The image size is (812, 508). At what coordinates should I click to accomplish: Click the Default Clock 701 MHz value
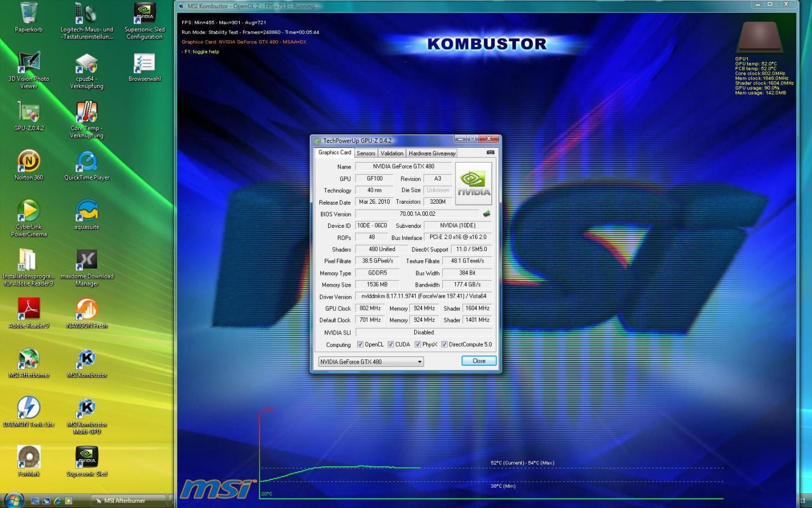click(x=370, y=320)
